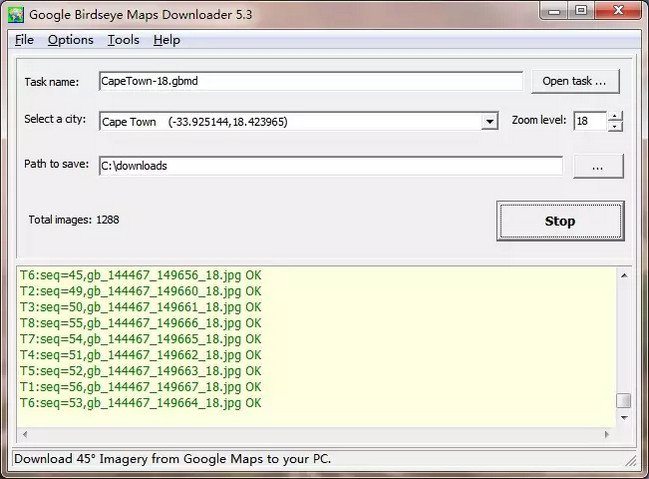Select log line T6:seq=53 149664
The image size is (649, 479).
[141, 403]
